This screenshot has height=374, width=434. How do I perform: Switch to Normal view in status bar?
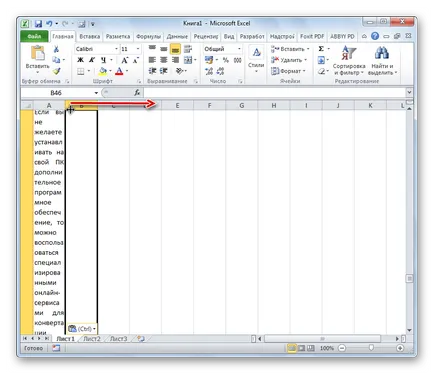pyautogui.click(x=291, y=348)
